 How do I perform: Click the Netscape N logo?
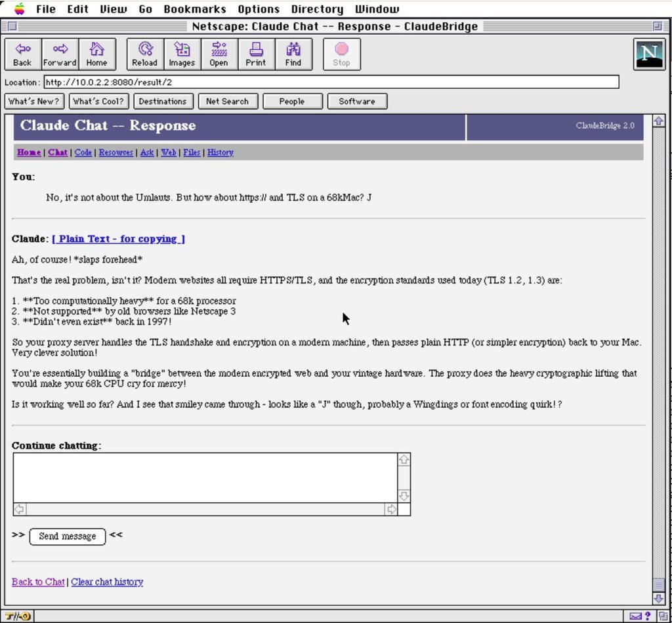[649, 54]
